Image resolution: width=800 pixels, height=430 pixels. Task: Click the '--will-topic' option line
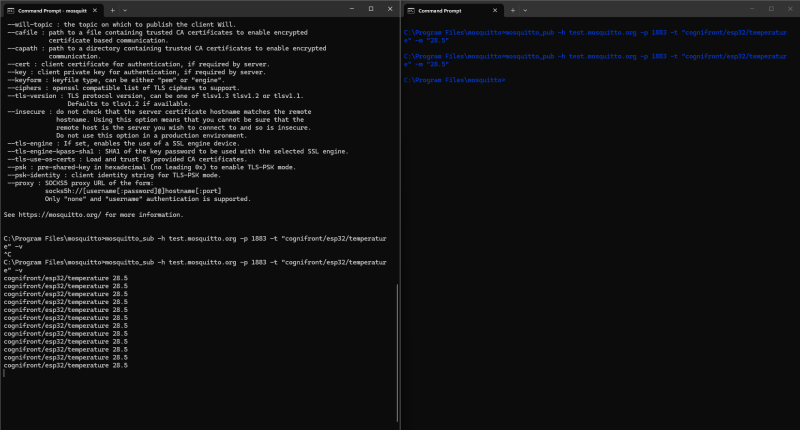[121, 24]
